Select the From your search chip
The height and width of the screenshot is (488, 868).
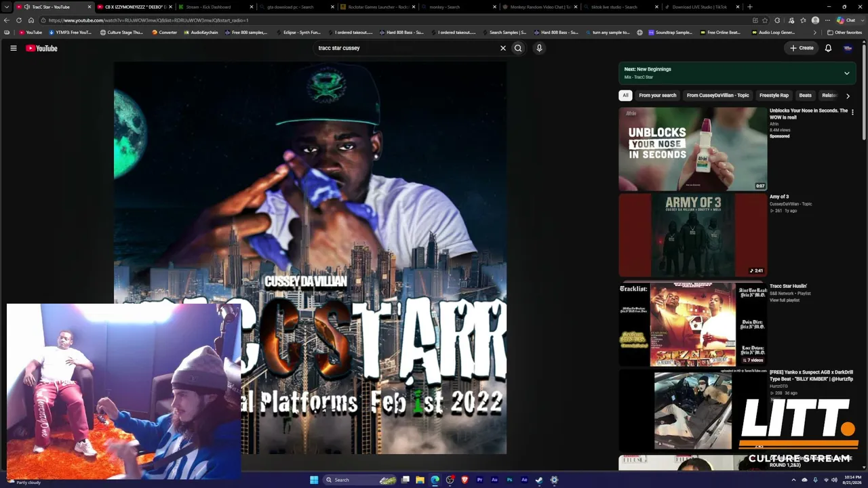tap(657, 96)
